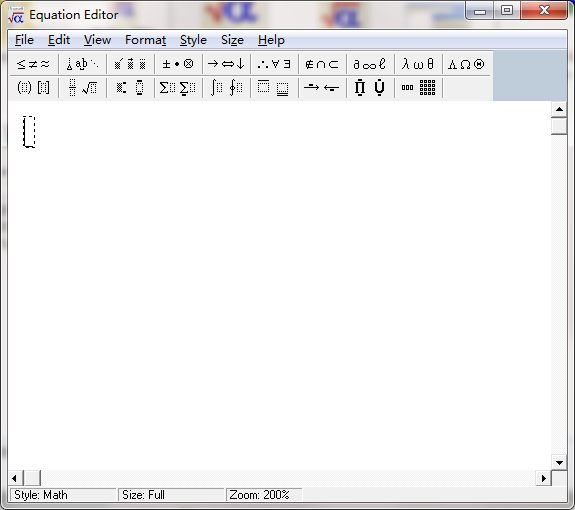Screen dimensions: 575x510
Task: Open the matrix templates palette
Action: coord(418,88)
